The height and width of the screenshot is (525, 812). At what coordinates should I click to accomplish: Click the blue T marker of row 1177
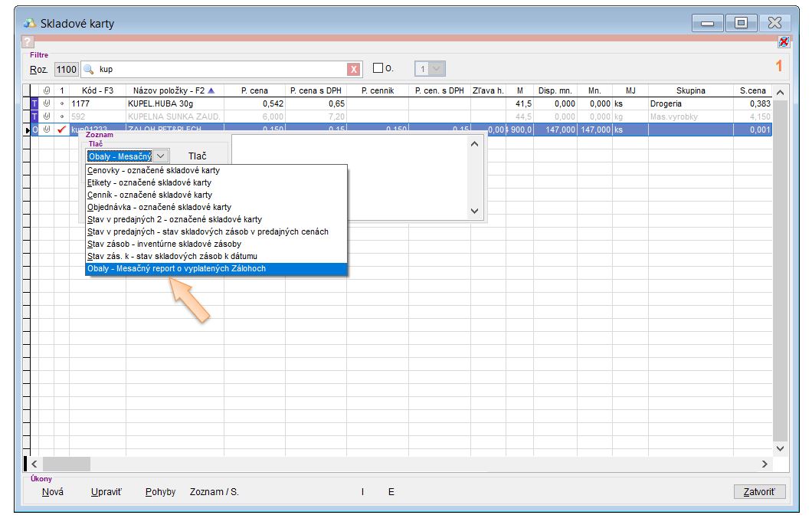point(34,103)
